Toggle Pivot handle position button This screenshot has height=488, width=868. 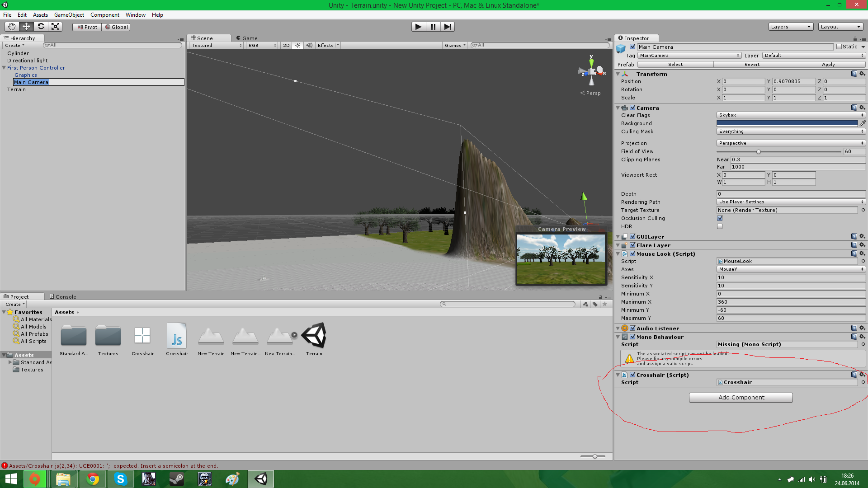coord(87,27)
